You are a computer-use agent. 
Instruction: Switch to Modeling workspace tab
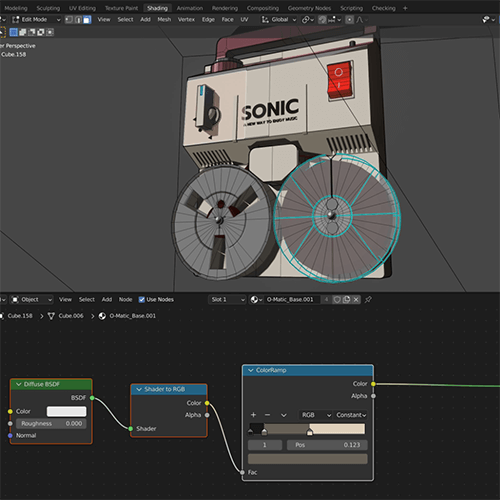tap(16, 8)
